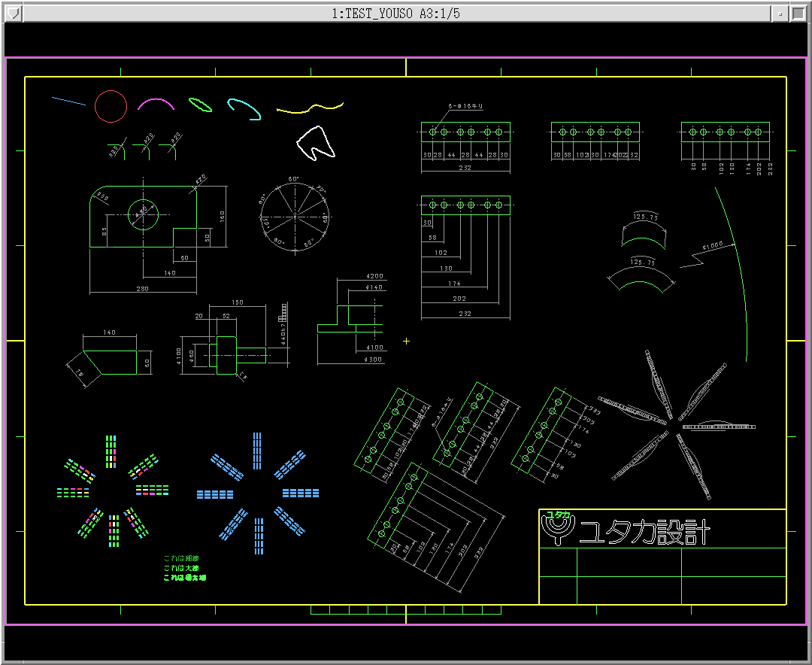Click the upper 125.73 arc length dimension
This screenshot has width=812, height=665.
coord(645,217)
